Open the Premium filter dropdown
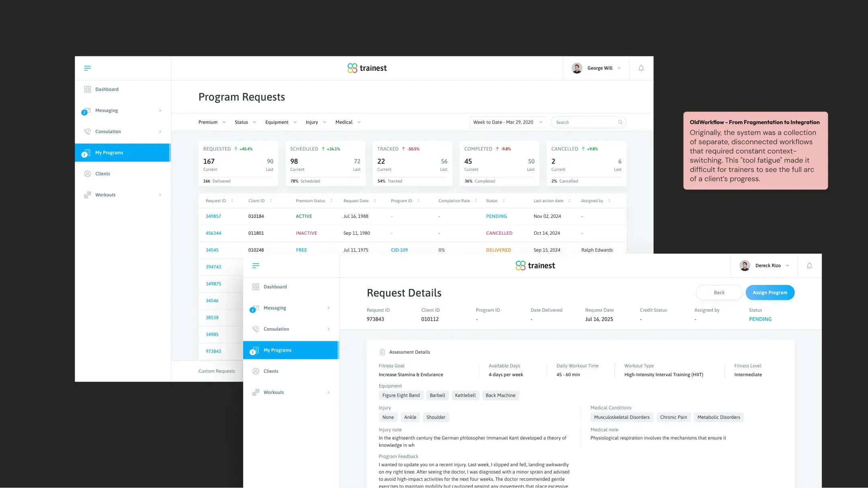This screenshot has height=488, width=868. 212,122
